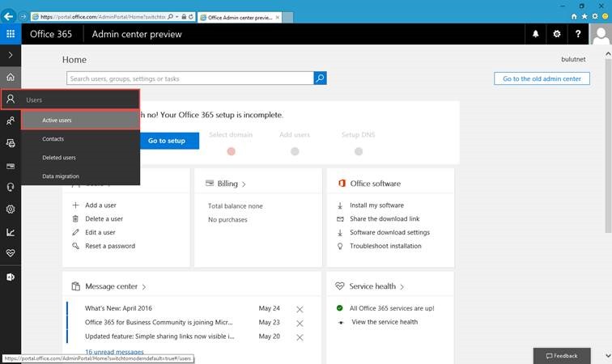The height and width of the screenshot is (364, 612).
Task: Open the Office 365 app launcher waffle
Action: pos(11,34)
